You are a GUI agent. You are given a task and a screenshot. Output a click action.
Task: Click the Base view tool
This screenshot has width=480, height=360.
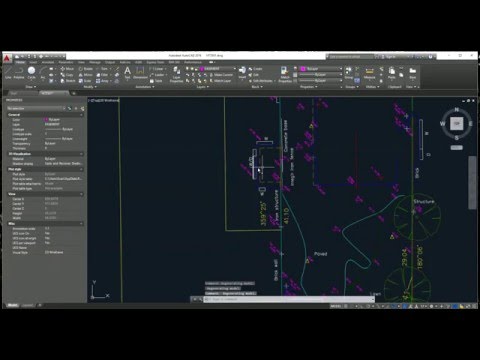point(413,73)
